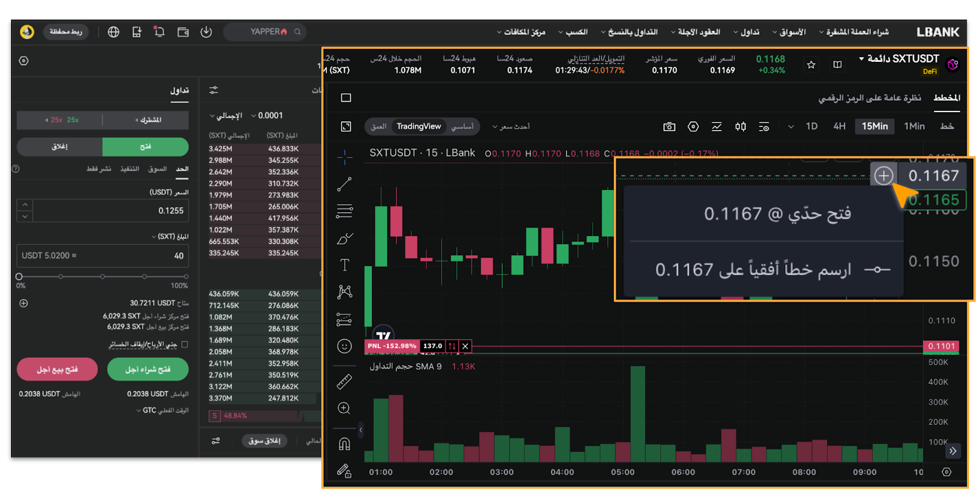Select the 1D timeframe tab
The image size is (980, 496).
pyautogui.click(x=812, y=126)
